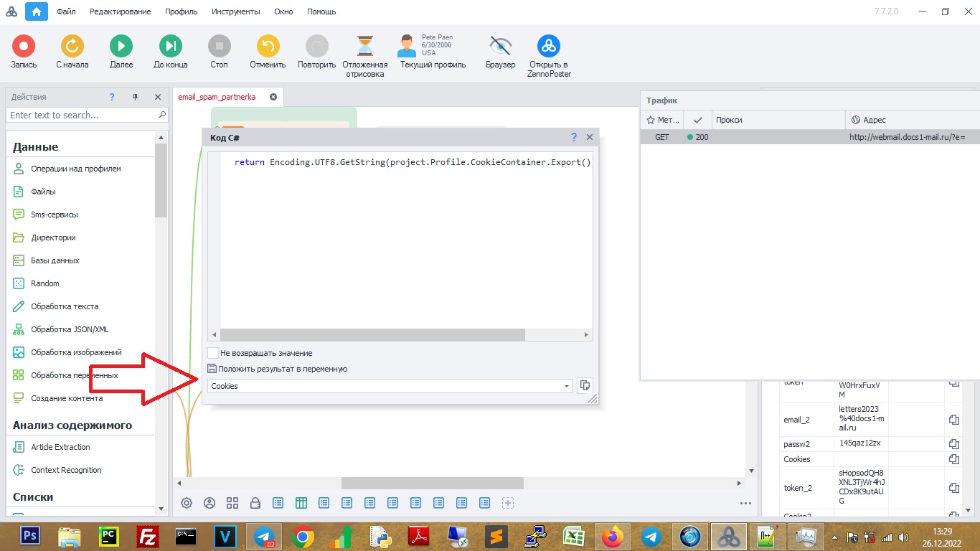Screen dimensions: 980x551
Task: Pin the Действия panel with pin icon
Action: coord(135,97)
